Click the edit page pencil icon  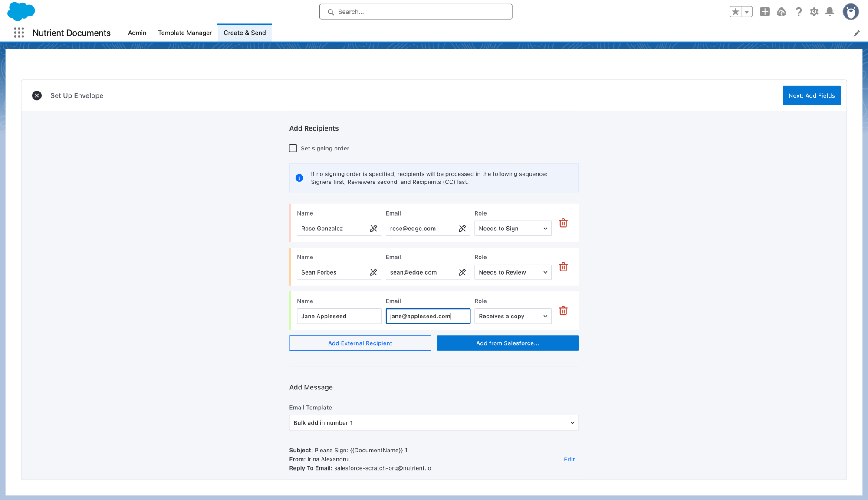(856, 33)
